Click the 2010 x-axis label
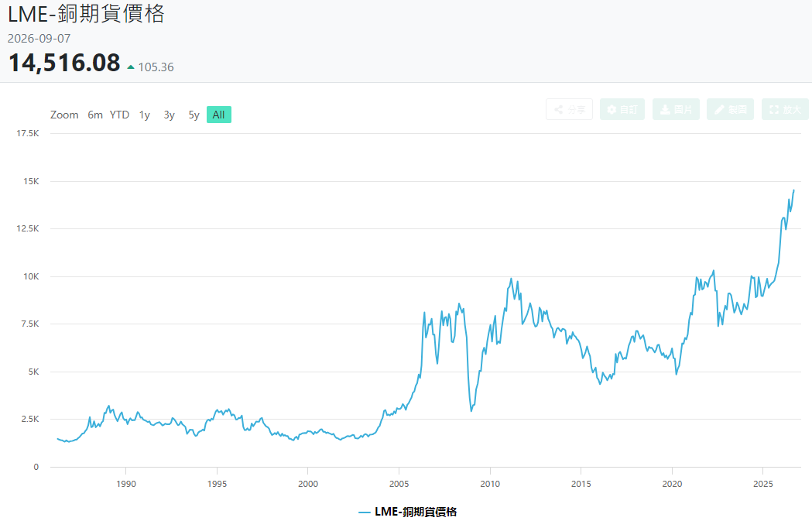This screenshot has height=521, width=812. coord(490,485)
